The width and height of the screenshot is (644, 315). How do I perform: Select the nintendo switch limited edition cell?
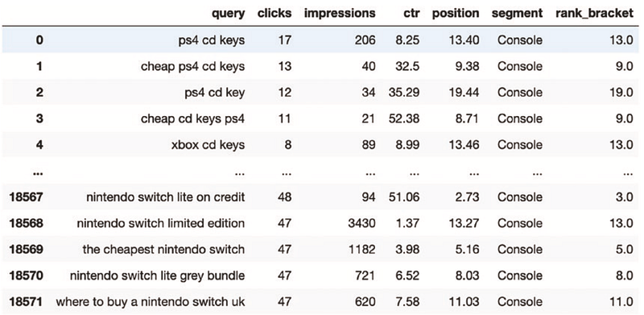[160, 223]
